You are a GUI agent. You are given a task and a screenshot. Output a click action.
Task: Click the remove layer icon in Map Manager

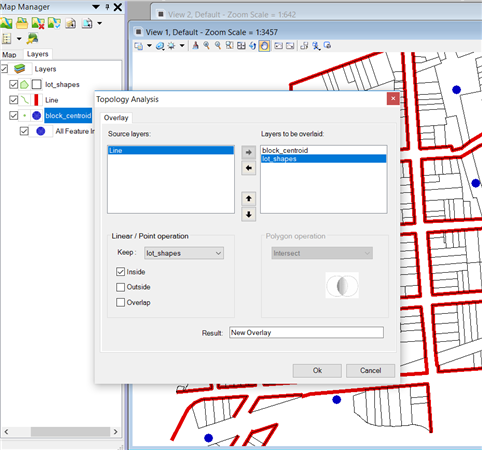38,23
